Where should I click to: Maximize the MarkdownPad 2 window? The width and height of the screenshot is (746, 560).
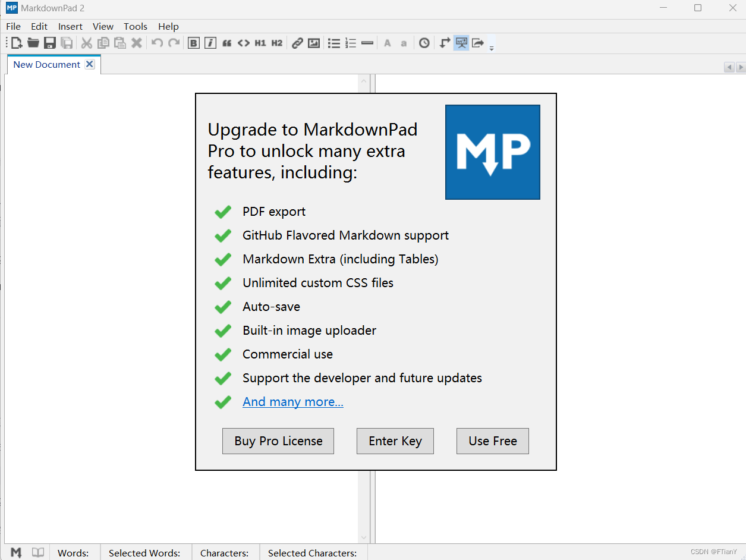point(698,8)
